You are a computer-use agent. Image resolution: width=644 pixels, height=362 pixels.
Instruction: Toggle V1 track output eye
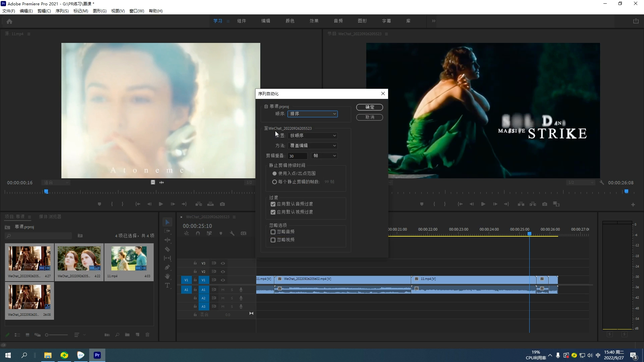click(223, 280)
